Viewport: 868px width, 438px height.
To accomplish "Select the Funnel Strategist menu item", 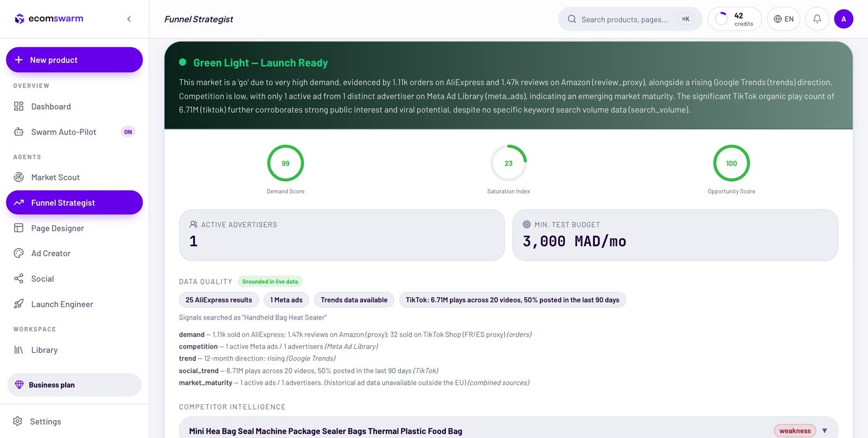I will (74, 202).
